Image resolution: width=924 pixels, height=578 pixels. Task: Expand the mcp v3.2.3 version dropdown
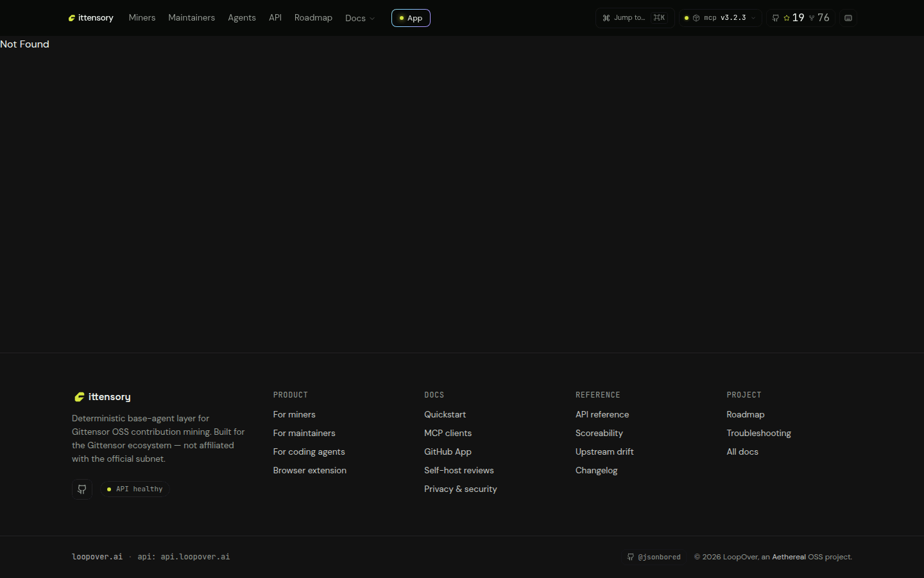(x=721, y=18)
